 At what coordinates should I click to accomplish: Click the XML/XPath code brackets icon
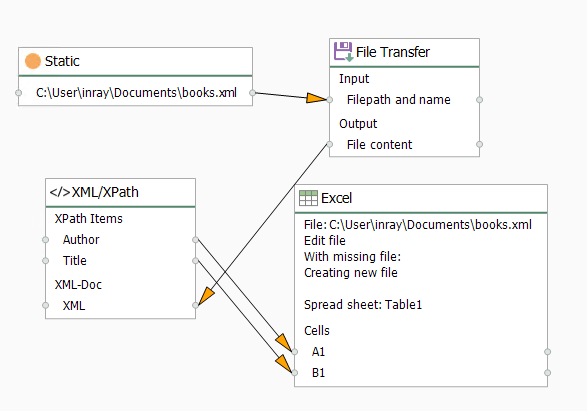[x=60, y=192]
